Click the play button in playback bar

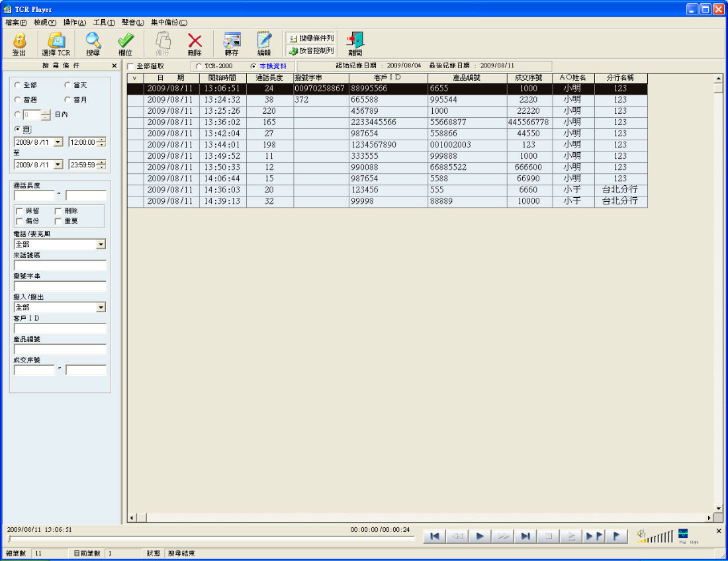tap(480, 537)
